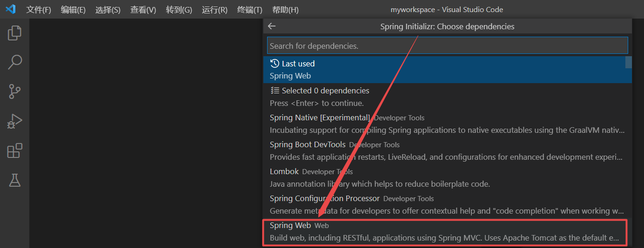
Task: Click the myworkspace window title text
Action: click(447, 9)
